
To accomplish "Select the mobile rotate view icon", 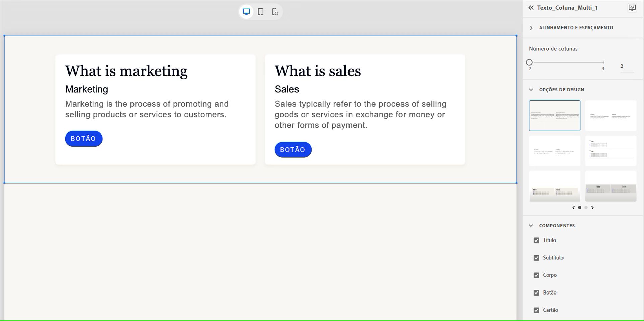I will (x=275, y=12).
